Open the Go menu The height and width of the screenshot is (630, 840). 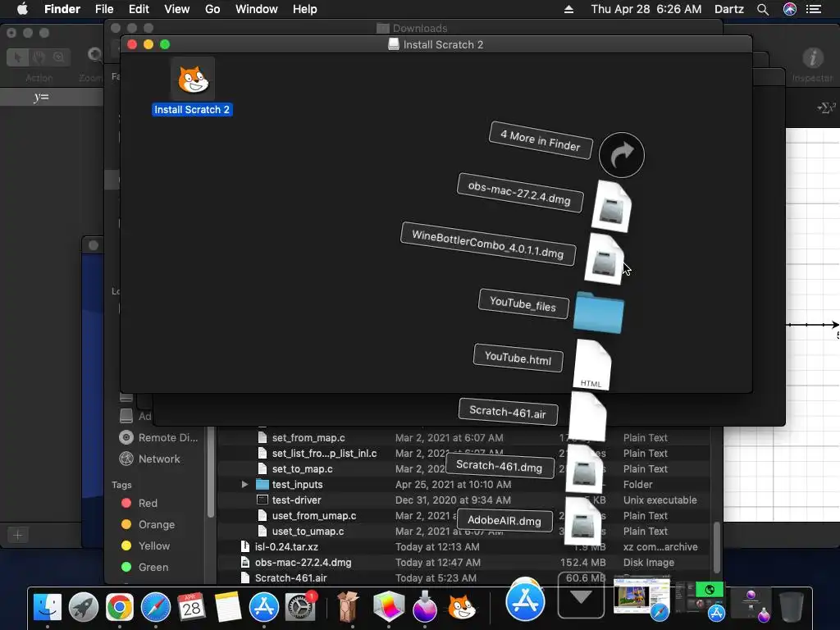point(212,9)
